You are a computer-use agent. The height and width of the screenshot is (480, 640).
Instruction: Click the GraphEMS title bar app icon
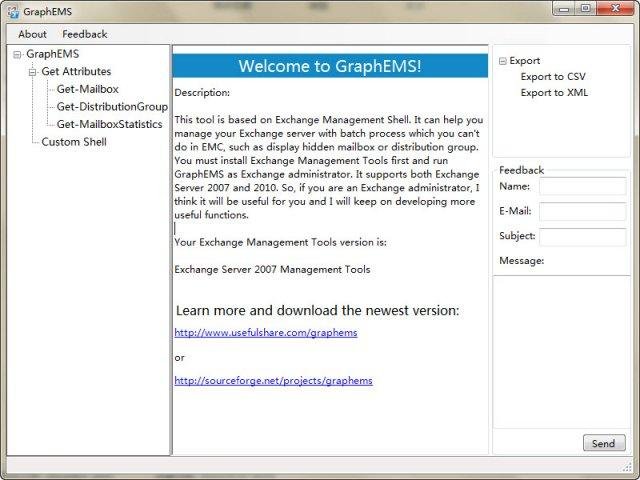[13, 12]
